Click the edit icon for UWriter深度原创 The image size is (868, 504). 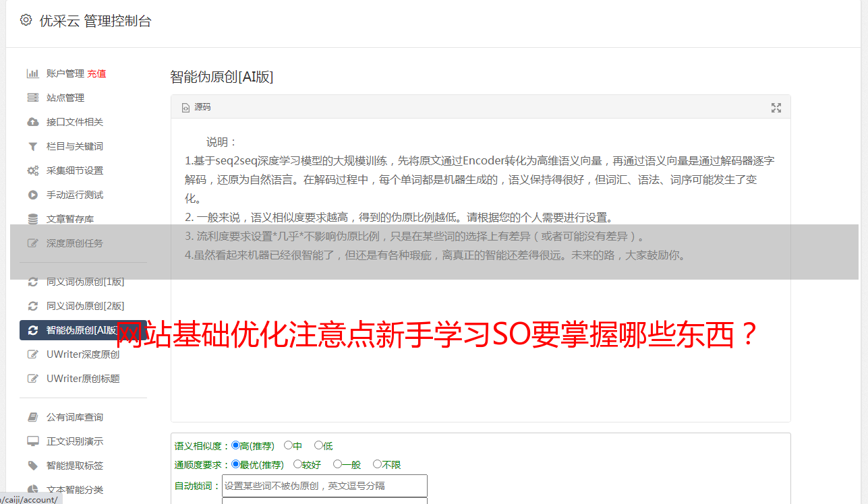32,354
